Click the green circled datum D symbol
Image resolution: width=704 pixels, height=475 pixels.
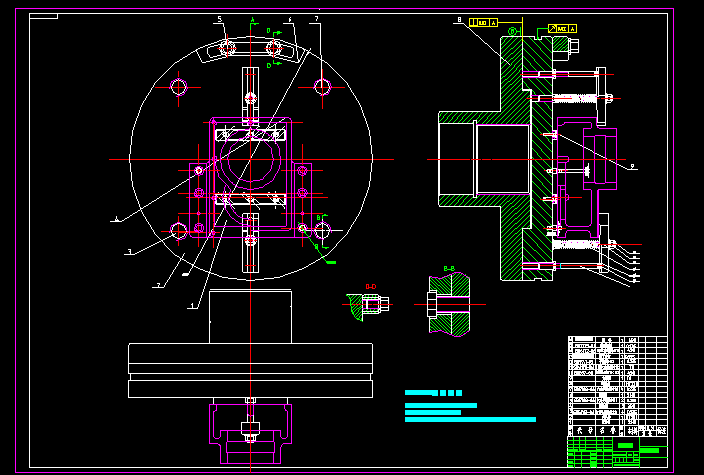[x=512, y=31]
